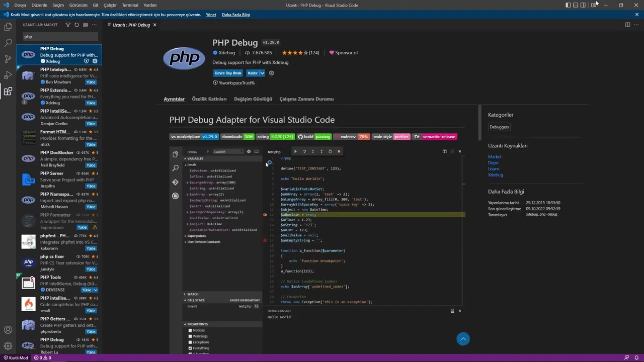Dismiss the restricted mode banner
The image size is (644, 362).
point(637,15)
